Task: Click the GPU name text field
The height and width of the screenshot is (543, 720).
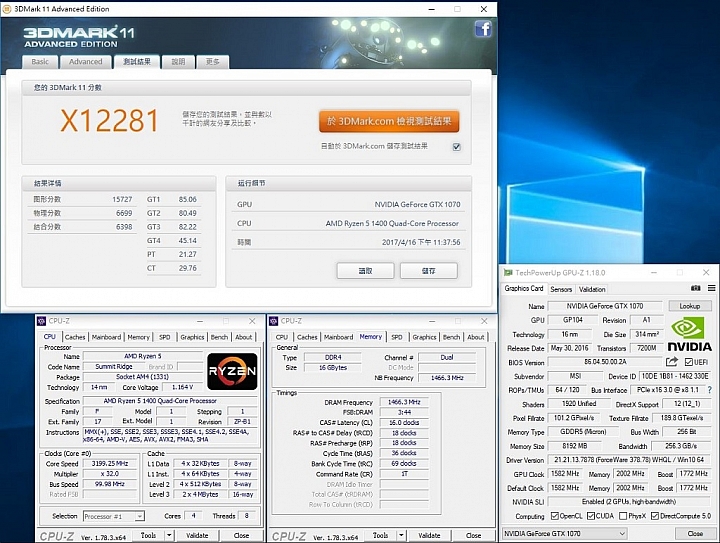Action: pos(606,306)
